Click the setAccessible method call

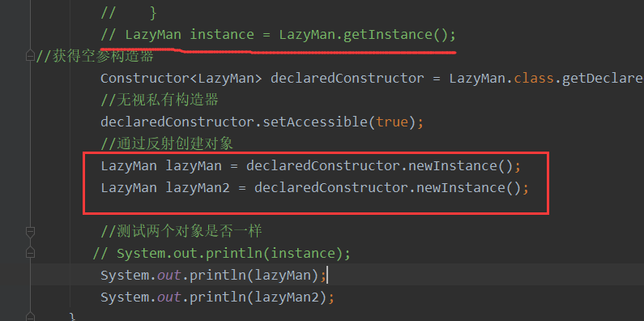click(315, 122)
